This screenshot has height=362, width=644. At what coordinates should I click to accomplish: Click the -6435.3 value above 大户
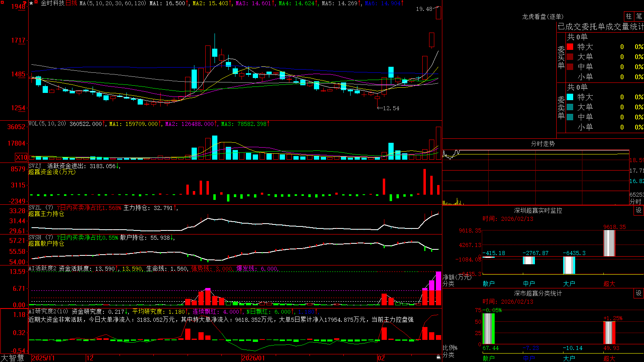[x=574, y=253]
